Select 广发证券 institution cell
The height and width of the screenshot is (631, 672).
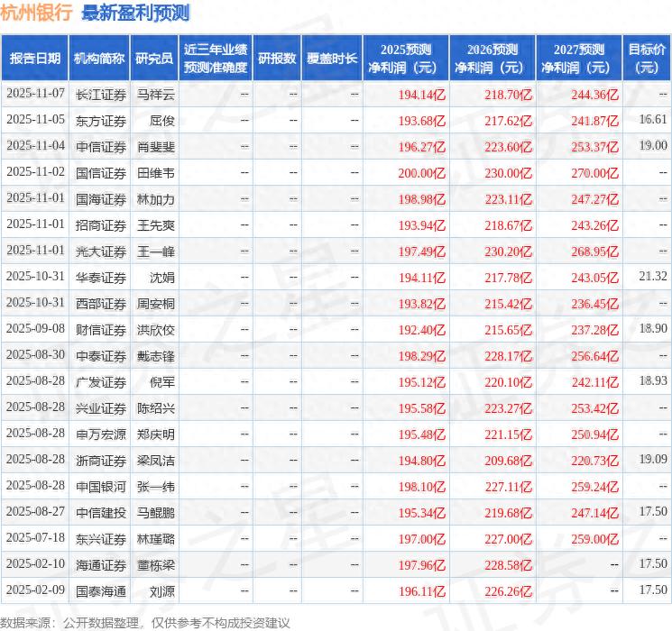pos(101,381)
